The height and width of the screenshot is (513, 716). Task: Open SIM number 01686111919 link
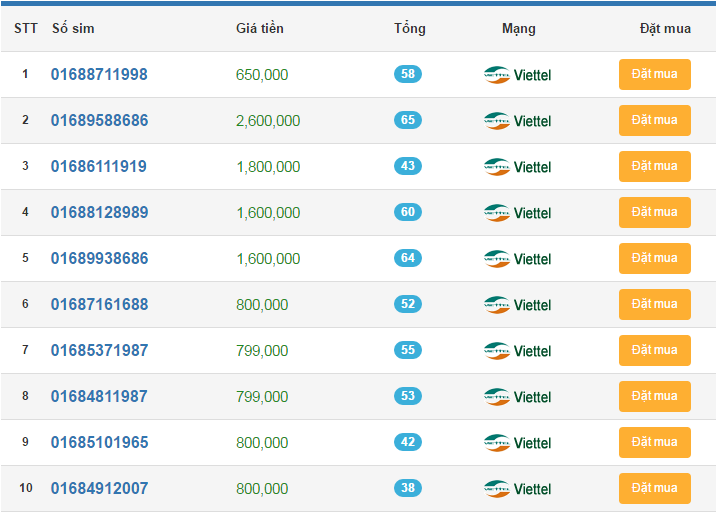tap(99, 167)
